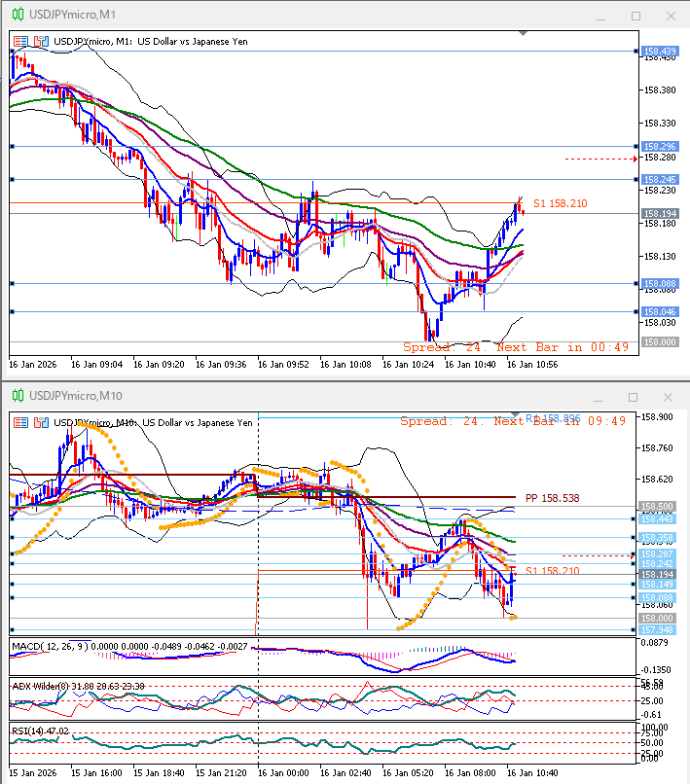Maximize the USDJPYmicro,M1 chart window
The image size is (690, 784).
point(636,16)
